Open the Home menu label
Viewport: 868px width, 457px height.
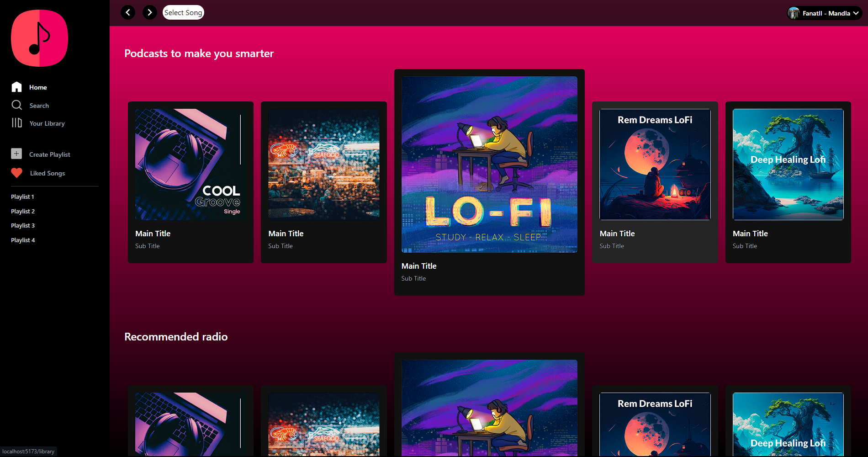(x=38, y=87)
